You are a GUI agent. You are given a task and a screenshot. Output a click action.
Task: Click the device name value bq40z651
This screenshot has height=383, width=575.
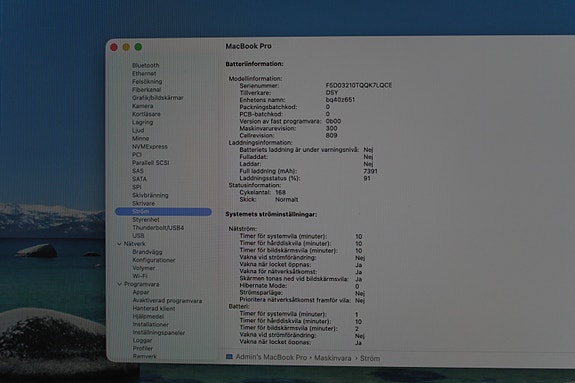(x=340, y=99)
